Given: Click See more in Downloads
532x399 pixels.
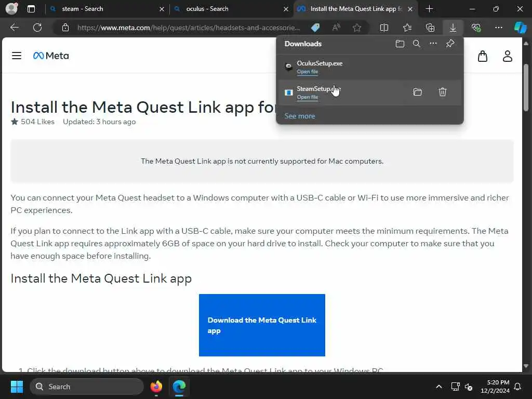Looking at the screenshot, I should click(x=300, y=116).
